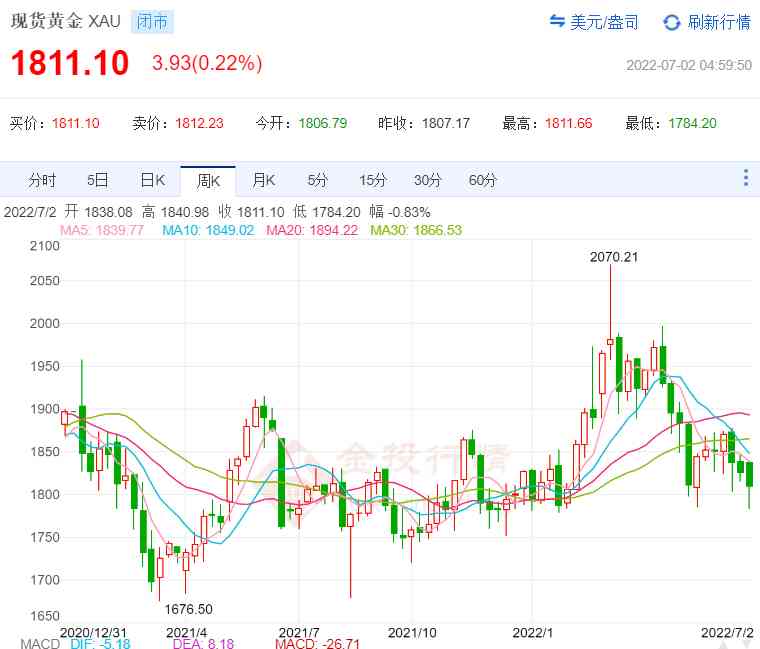The height and width of the screenshot is (649, 760).
Task: Toggle the green MA30 indicator label
Action: [416, 230]
